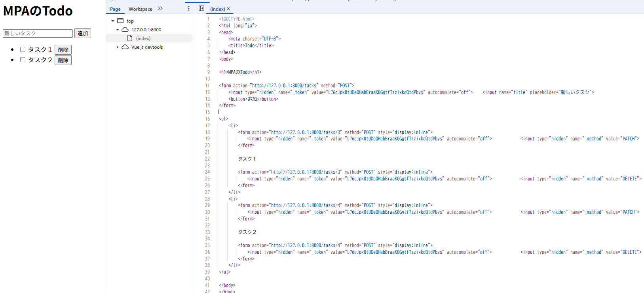644x293 pixels.
Task: Collapse the 127.0.0.1:8000 tree node
Action: 118,30
